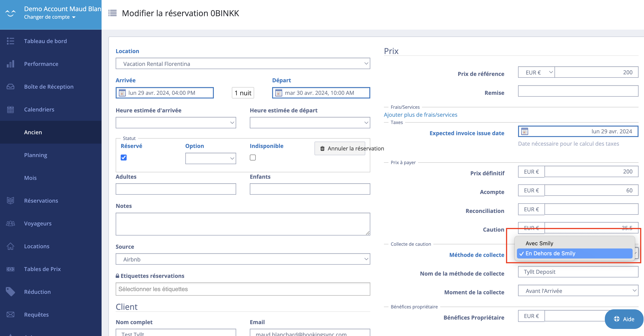The image size is (644, 336).
Task: Open Heure estimée d'arrivée dropdown
Action: 176,123
